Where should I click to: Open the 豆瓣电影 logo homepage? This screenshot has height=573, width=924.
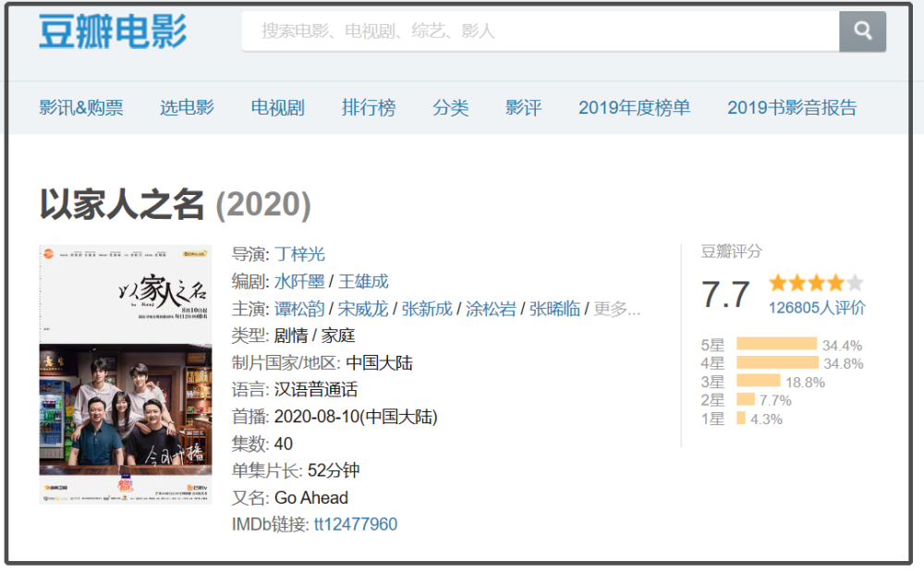coord(113,31)
